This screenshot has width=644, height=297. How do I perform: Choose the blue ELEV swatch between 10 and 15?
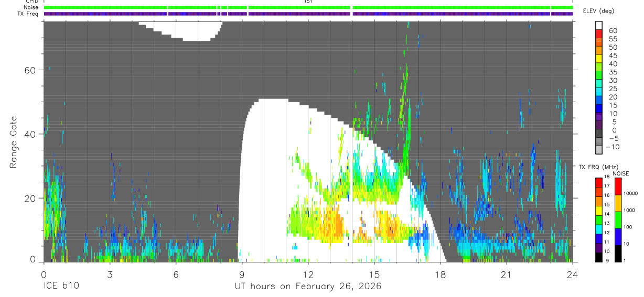598,108
